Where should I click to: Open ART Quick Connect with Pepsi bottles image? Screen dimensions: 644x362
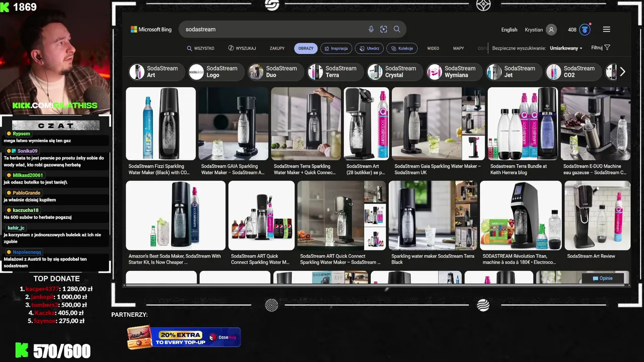tap(262, 215)
